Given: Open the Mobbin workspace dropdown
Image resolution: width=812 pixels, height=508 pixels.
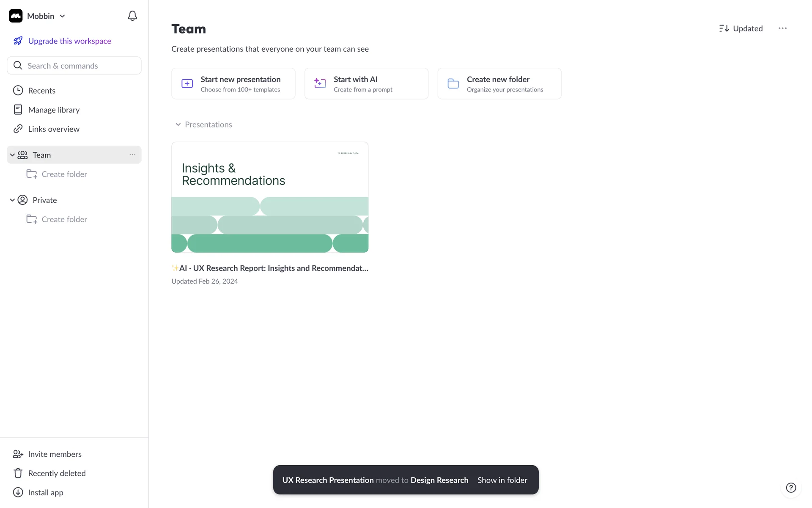Looking at the screenshot, I should [x=62, y=16].
